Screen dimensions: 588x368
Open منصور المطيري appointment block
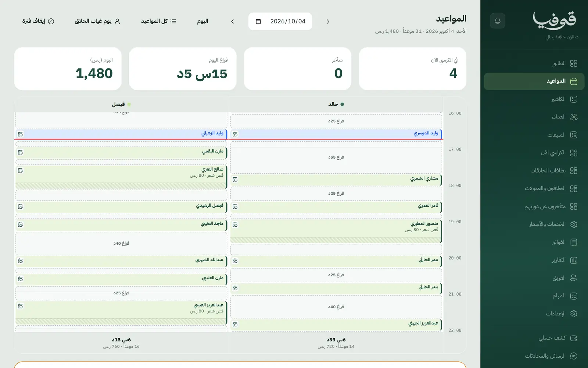(336, 231)
